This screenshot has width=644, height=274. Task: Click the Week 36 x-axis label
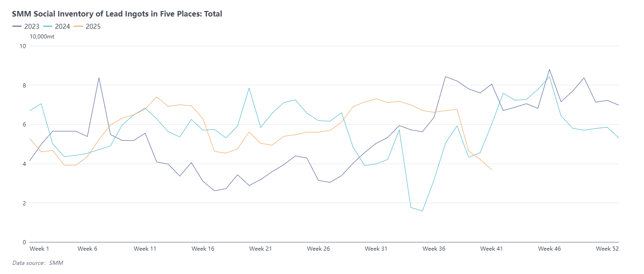(x=434, y=249)
